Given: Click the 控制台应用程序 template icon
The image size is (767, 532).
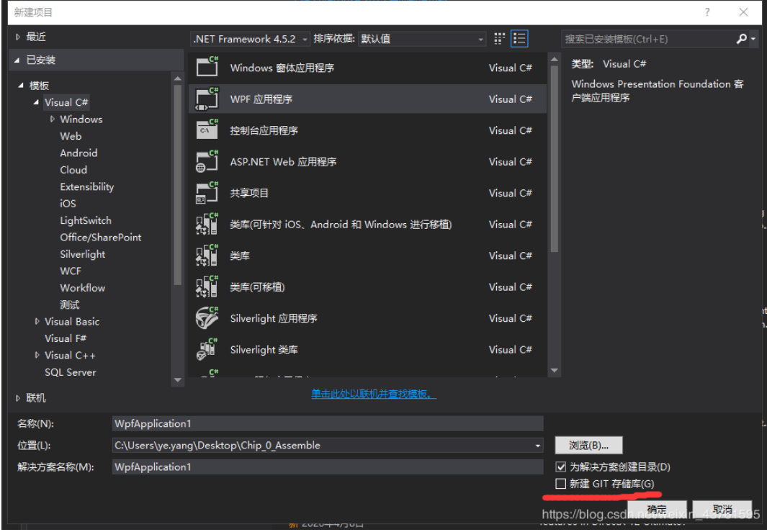Looking at the screenshot, I should click(207, 130).
